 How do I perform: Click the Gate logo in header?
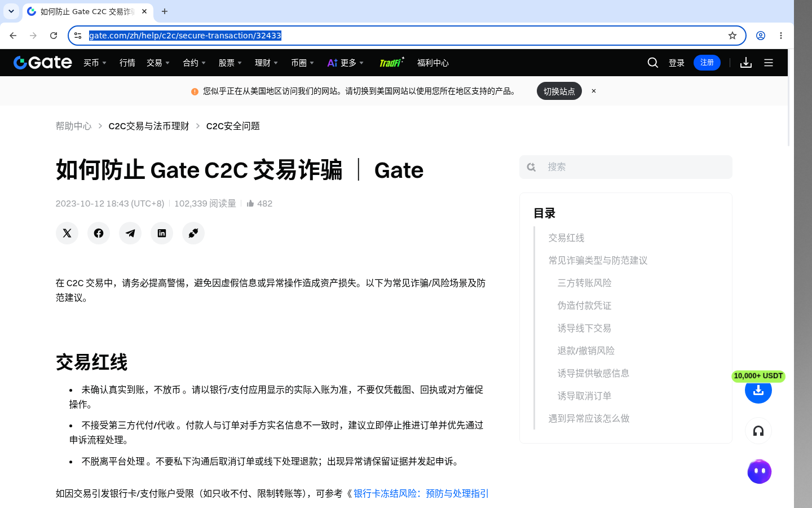point(43,63)
